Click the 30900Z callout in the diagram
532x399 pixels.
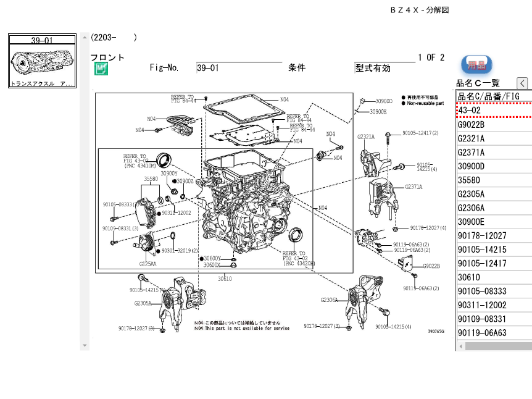pyautogui.click(x=185, y=182)
